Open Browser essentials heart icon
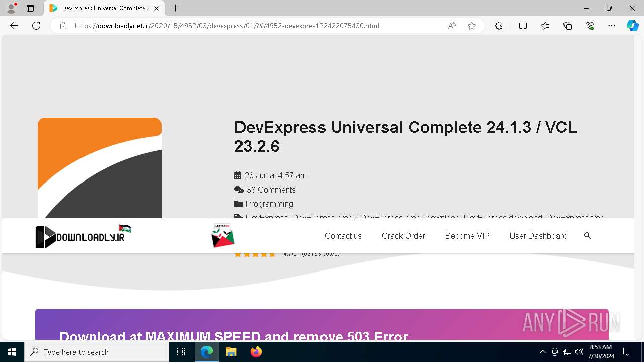The width and height of the screenshot is (644, 362). 590,26
